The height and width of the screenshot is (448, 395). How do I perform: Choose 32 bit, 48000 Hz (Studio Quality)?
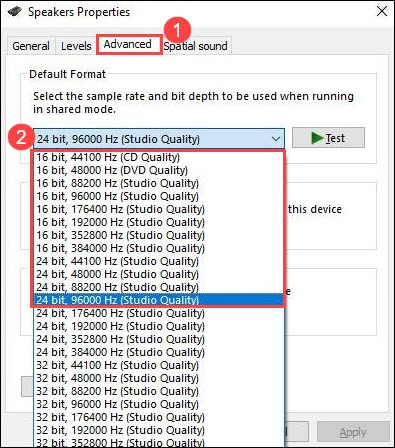coord(159,378)
